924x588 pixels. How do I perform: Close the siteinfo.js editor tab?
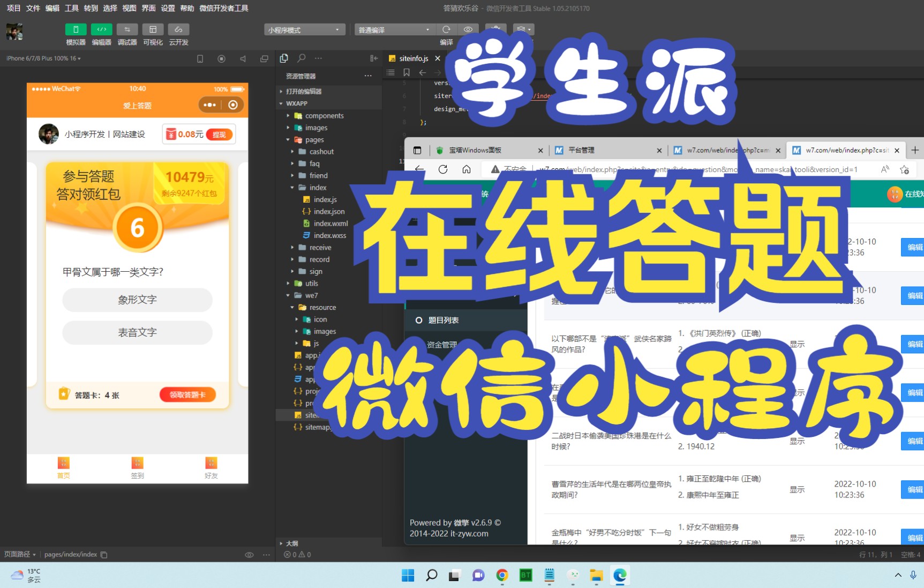pos(438,58)
